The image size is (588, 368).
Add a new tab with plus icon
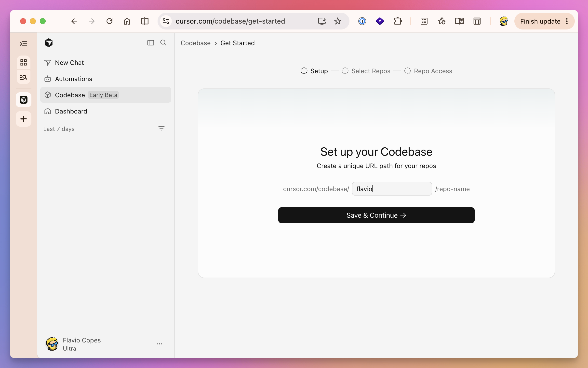click(x=24, y=119)
